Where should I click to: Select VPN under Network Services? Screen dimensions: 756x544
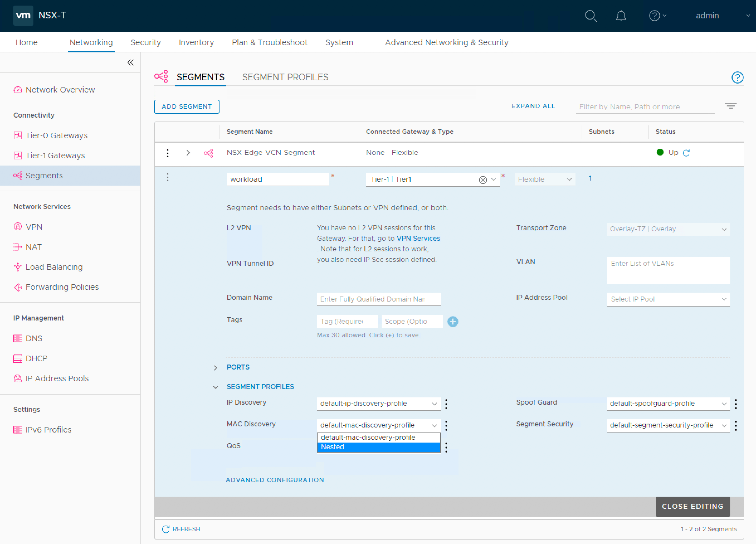click(x=34, y=227)
